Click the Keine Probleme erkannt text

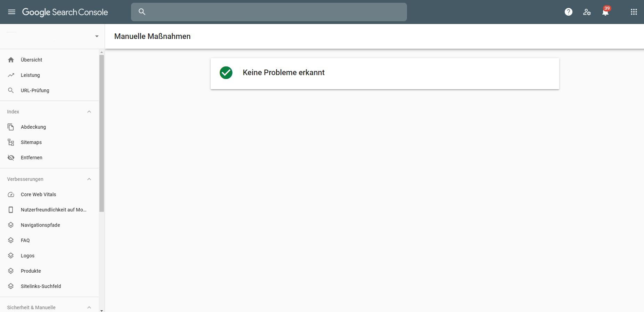(284, 72)
